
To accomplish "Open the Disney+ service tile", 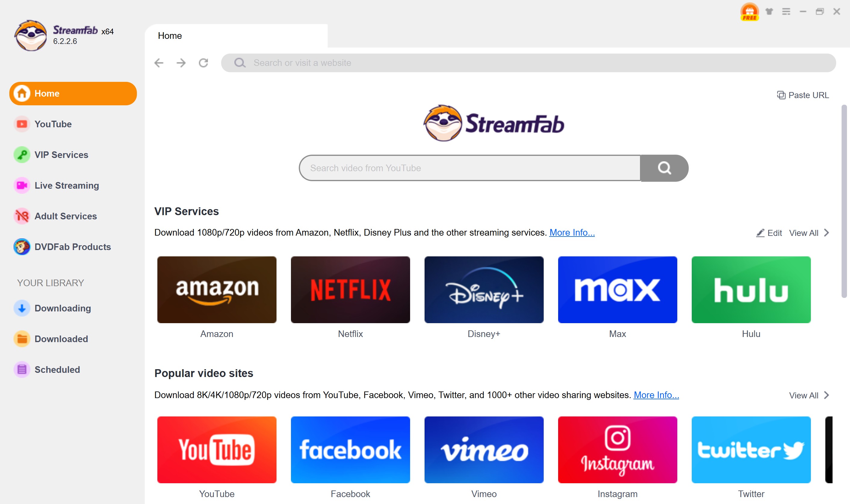I will point(484,290).
